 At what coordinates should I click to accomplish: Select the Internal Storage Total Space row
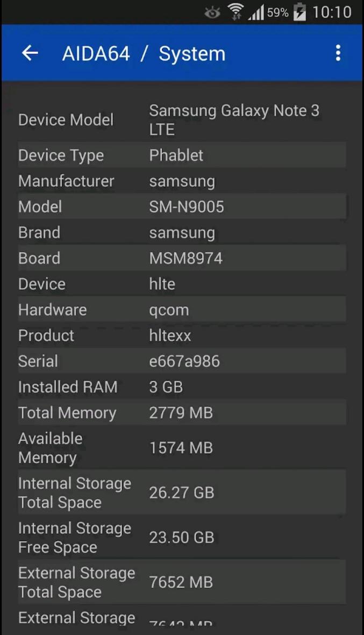click(182, 492)
